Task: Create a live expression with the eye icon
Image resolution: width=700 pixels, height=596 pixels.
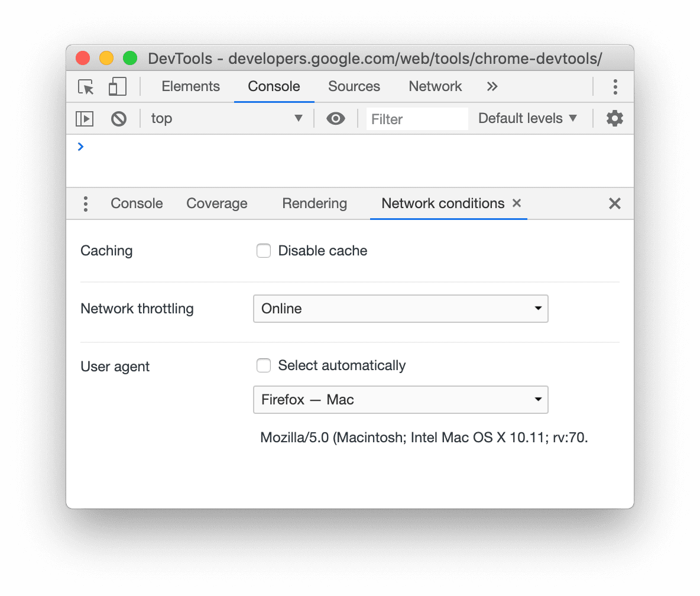Action: point(336,118)
